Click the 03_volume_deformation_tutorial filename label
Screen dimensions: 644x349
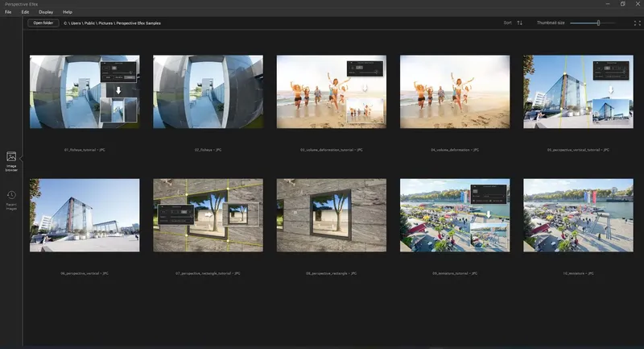tap(332, 150)
